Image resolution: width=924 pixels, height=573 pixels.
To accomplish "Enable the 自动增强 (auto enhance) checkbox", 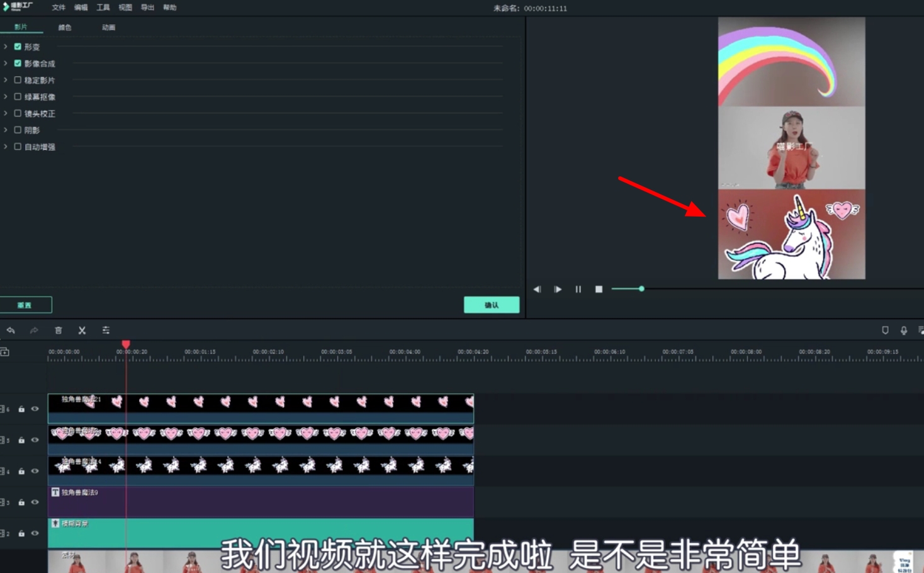I will coord(18,146).
